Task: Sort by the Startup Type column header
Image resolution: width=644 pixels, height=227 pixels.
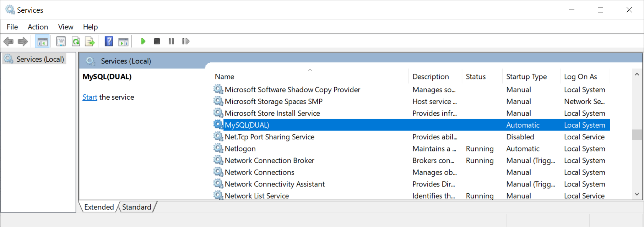Action: tap(526, 77)
